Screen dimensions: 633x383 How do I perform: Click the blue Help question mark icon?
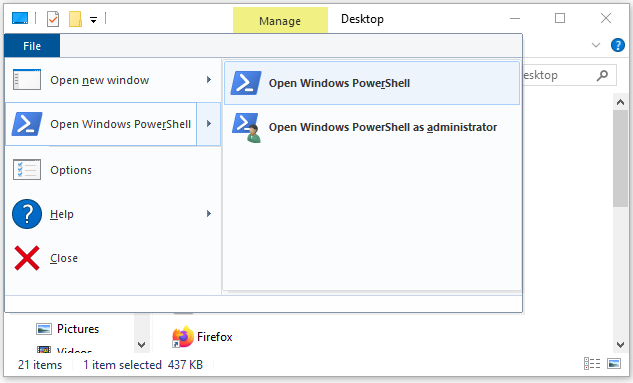[27, 214]
